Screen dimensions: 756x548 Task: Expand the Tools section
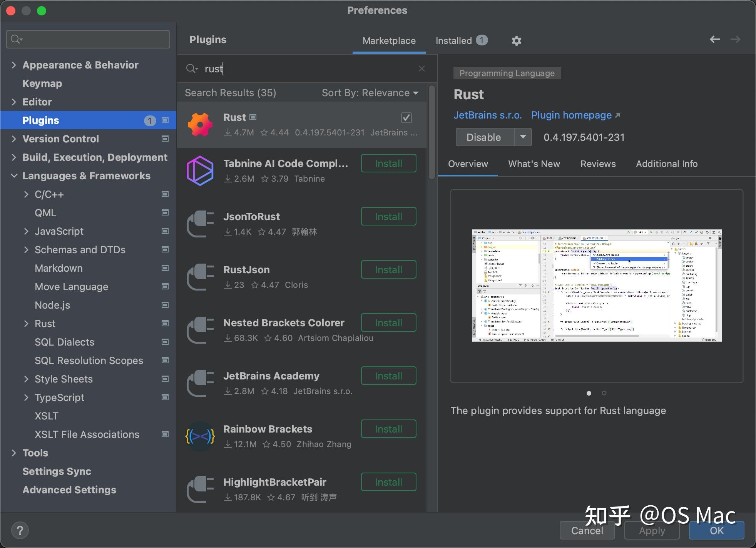14,453
